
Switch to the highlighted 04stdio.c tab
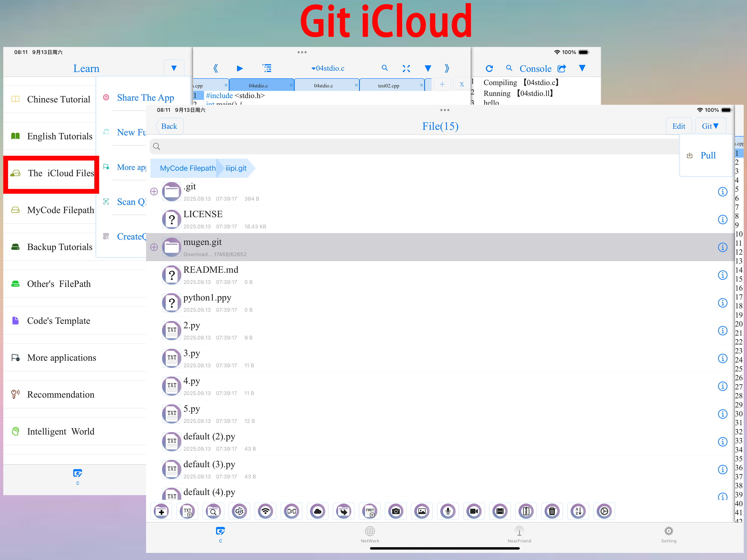(258, 85)
